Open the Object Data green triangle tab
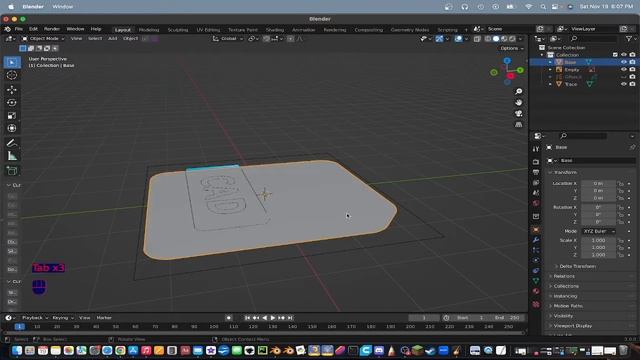Screen dimensions: 640x360 click(x=536, y=281)
